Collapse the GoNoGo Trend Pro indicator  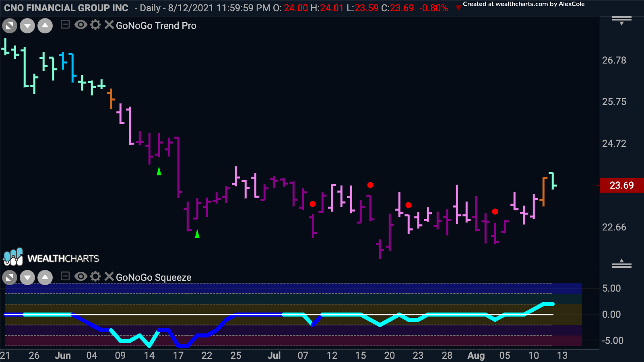(x=65, y=25)
